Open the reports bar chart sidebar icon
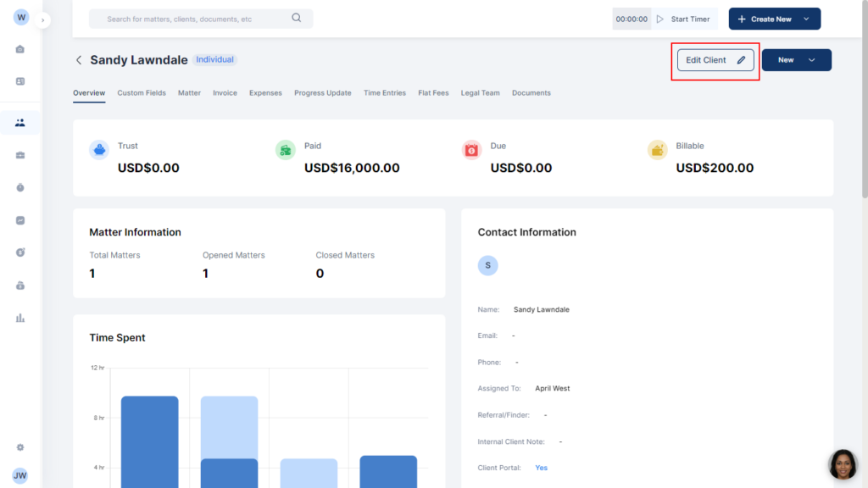The height and width of the screenshot is (488, 868). click(20, 319)
